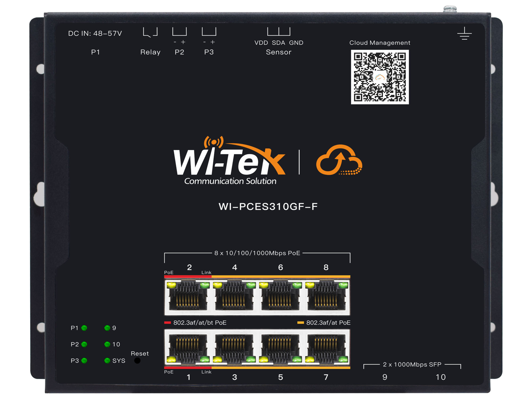
Task: Toggle the port 10 SFP LED
Action: 107,344
